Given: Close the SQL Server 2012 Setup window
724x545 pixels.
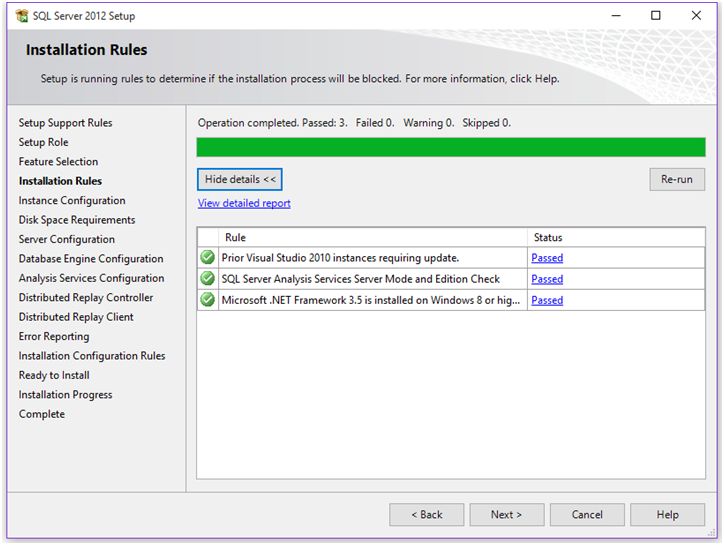Looking at the screenshot, I should [x=696, y=16].
